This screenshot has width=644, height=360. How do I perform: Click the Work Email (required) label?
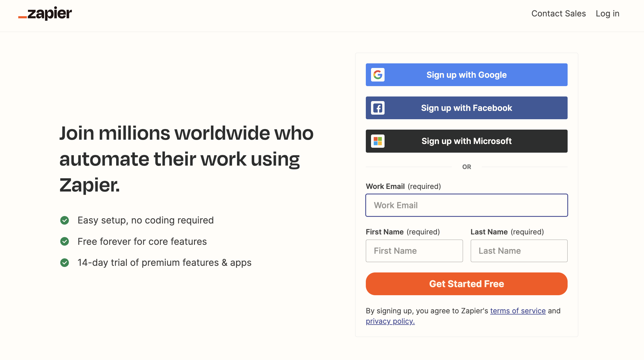point(403,186)
